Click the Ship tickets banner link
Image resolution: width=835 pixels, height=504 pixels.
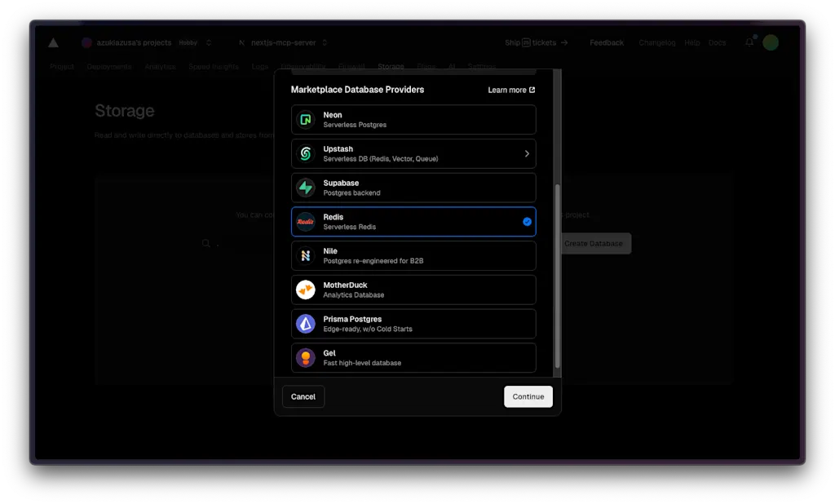(x=537, y=42)
